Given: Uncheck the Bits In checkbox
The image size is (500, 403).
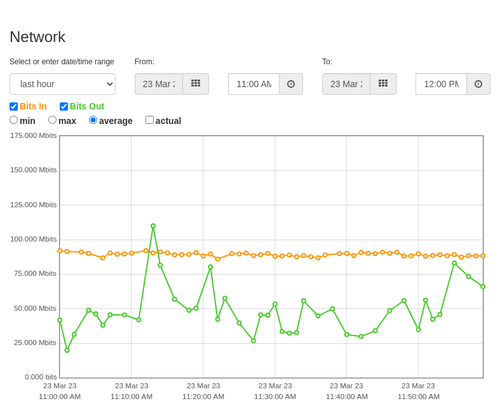Looking at the screenshot, I should coord(14,106).
